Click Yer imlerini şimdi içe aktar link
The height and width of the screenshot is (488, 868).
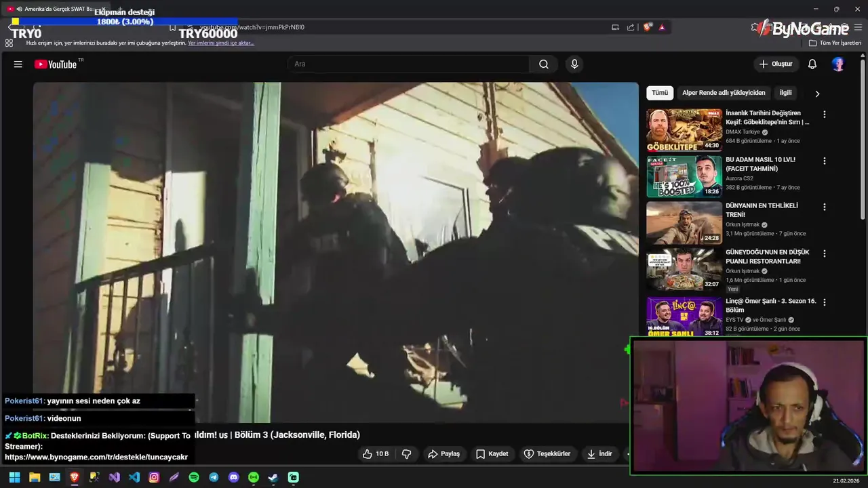point(221,43)
